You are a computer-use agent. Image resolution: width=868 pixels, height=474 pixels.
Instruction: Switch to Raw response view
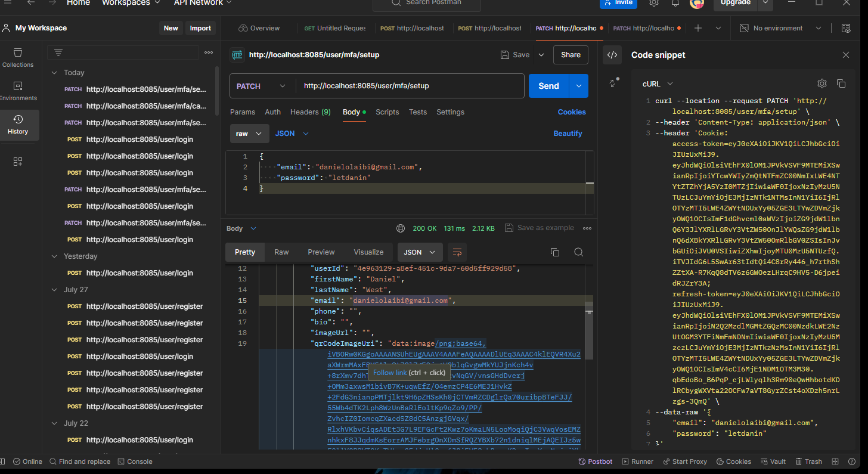[281, 252]
